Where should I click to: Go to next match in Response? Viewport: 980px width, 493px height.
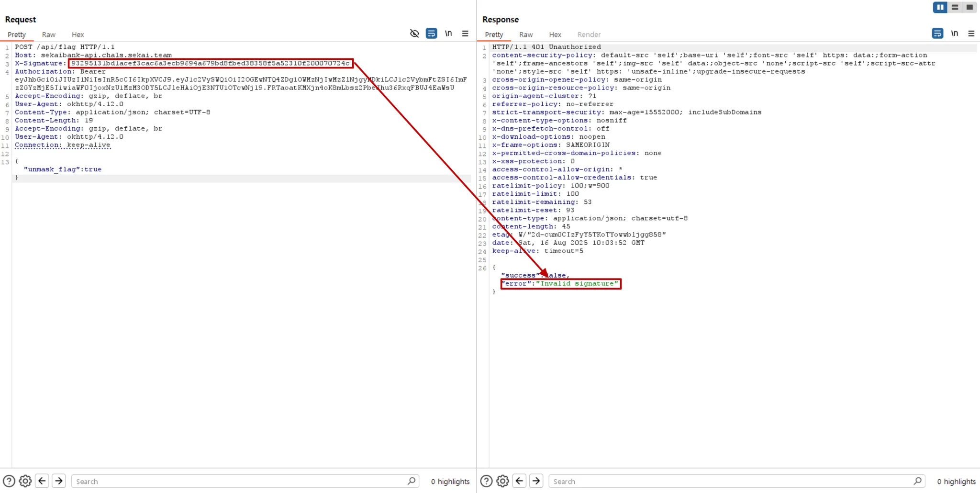(536, 481)
